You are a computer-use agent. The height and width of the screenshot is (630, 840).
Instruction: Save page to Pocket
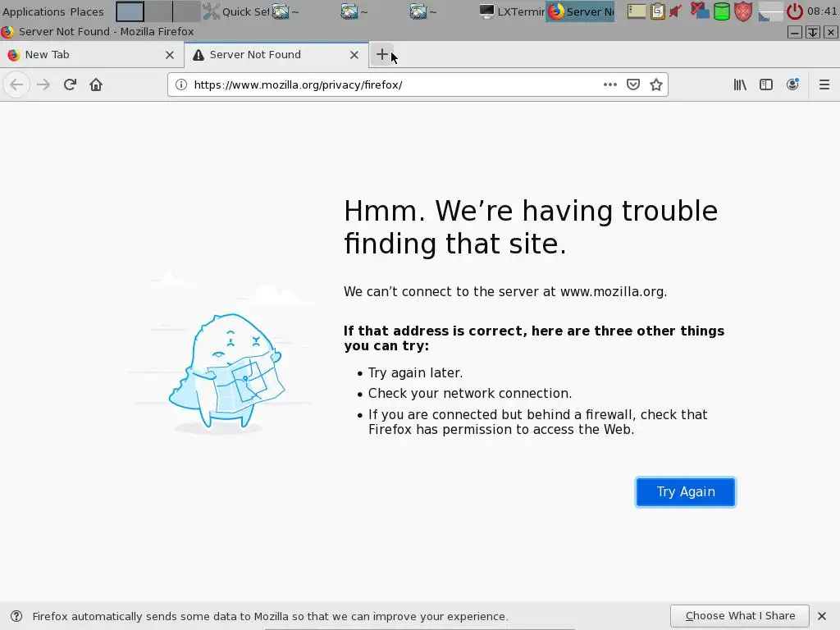[632, 84]
